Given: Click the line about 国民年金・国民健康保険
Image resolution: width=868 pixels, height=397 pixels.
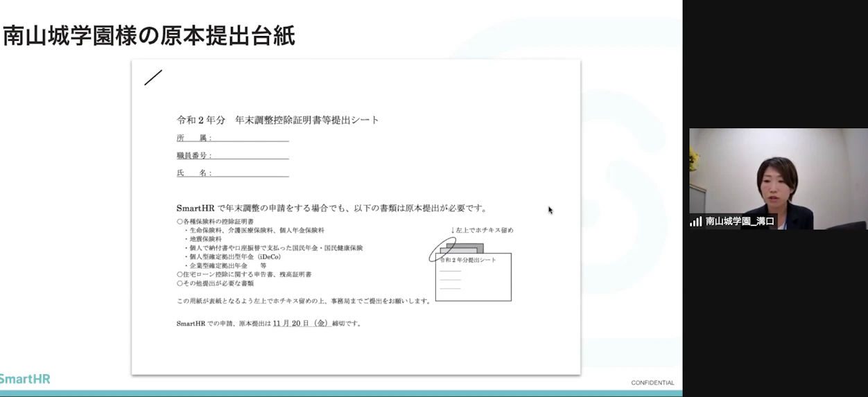Looking at the screenshot, I should point(273,248).
